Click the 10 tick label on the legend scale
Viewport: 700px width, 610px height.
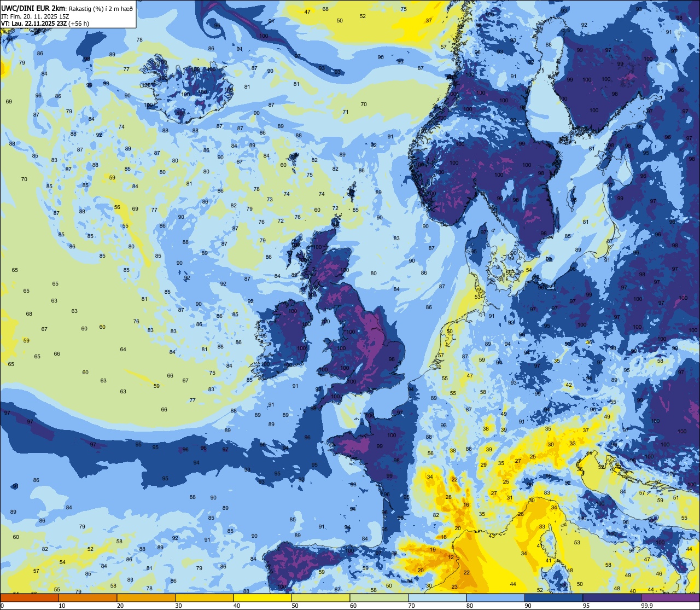coord(62,606)
